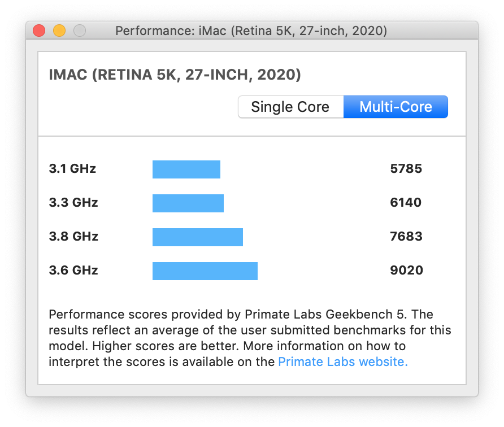The width and height of the screenshot is (504, 427).
Task: Click the IMAC (RETINA 5K, 27-INCH, 2020) heading
Action: 175,75
